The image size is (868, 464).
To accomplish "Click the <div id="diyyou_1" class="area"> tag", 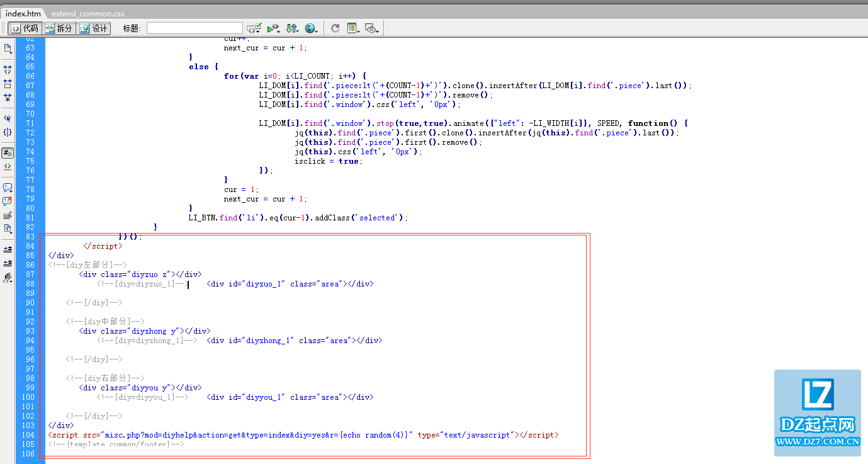I will click(290, 397).
